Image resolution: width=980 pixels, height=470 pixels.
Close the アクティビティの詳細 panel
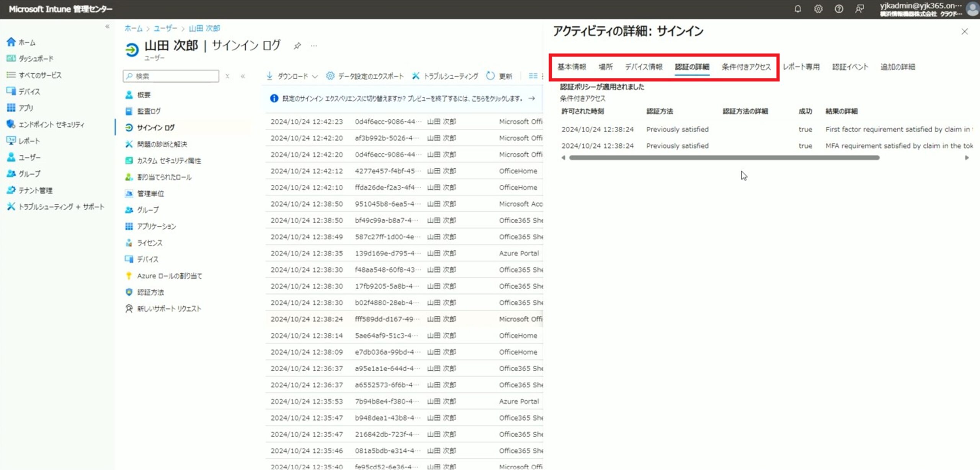click(964, 31)
